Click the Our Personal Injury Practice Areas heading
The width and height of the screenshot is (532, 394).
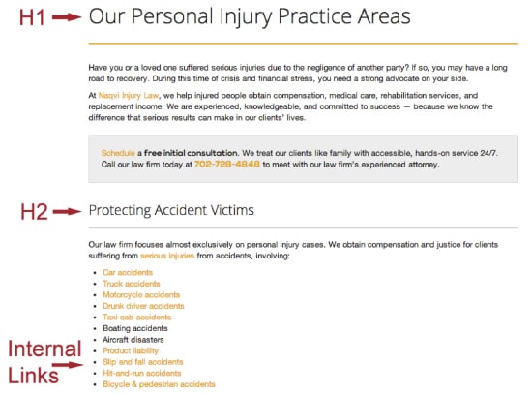pos(250,16)
